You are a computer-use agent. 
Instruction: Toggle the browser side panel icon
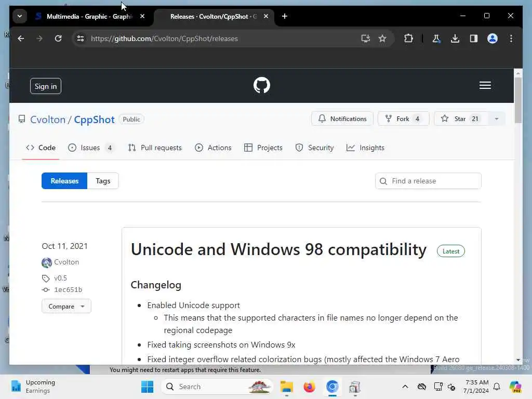pyautogui.click(x=474, y=38)
